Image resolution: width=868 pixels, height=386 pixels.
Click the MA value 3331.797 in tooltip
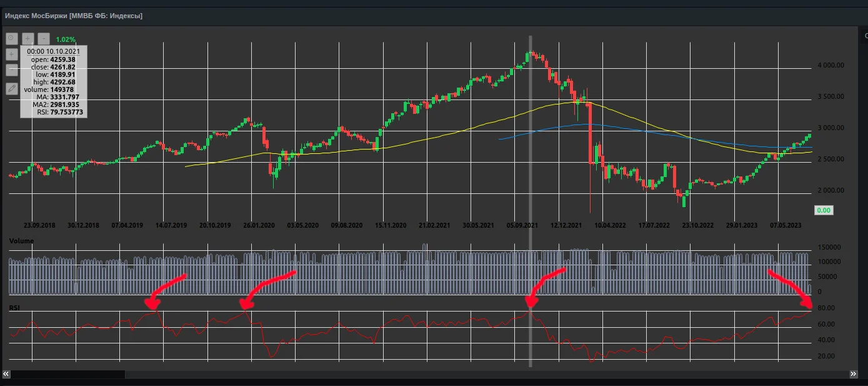[x=65, y=97]
